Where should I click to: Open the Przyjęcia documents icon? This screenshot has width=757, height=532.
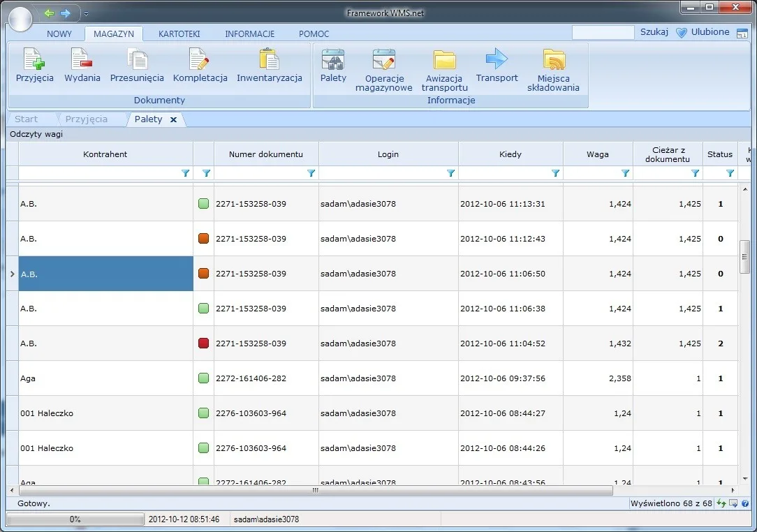point(34,59)
